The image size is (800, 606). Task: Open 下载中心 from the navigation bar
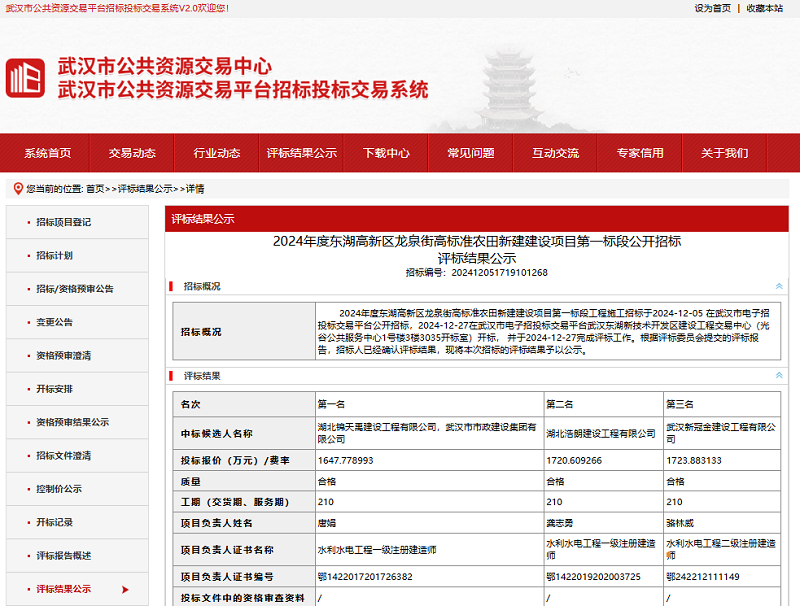386,153
